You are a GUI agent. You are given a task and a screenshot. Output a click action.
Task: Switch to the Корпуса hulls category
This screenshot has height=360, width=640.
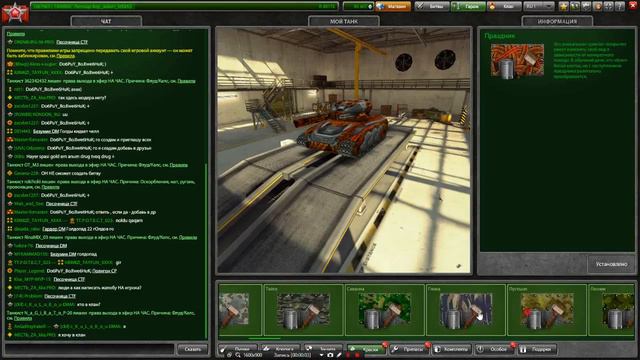tap(281, 349)
